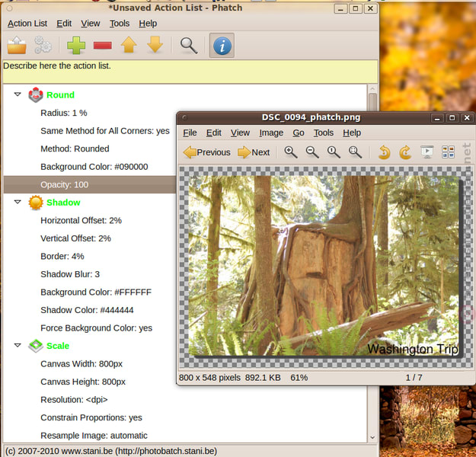Viewport: 476px width, 457px height.
Task: Open the Action List menu
Action: pyautogui.click(x=27, y=24)
